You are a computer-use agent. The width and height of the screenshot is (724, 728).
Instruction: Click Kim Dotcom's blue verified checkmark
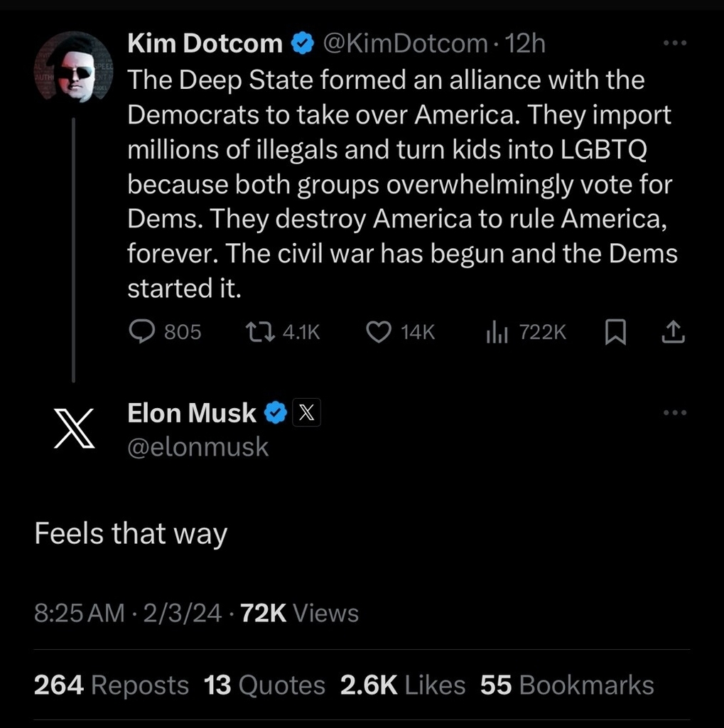303,44
